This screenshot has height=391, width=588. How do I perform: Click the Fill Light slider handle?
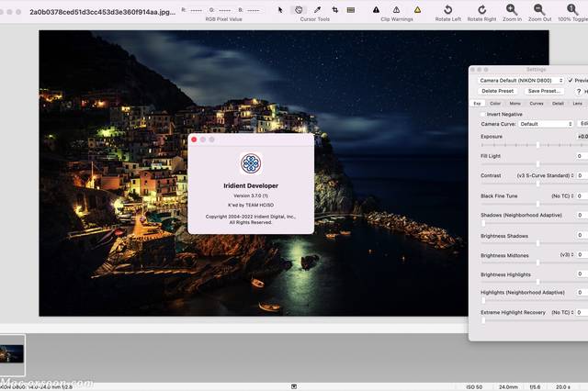(x=537, y=164)
